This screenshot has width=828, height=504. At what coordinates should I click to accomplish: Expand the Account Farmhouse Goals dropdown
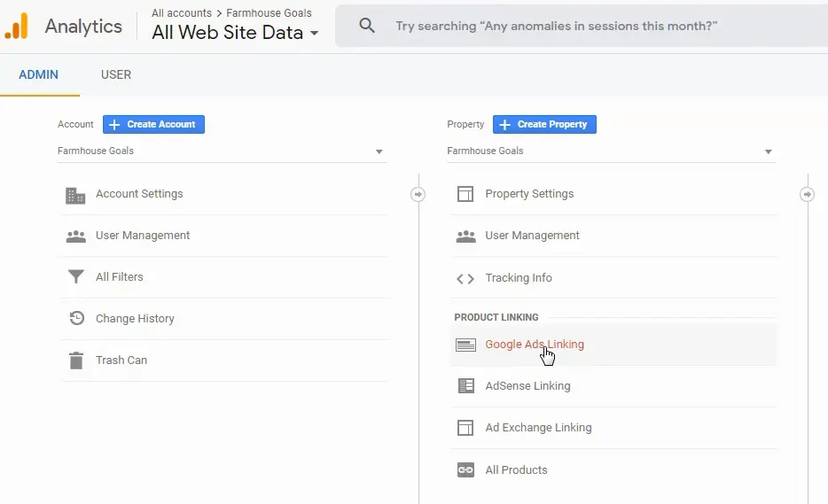pos(222,151)
